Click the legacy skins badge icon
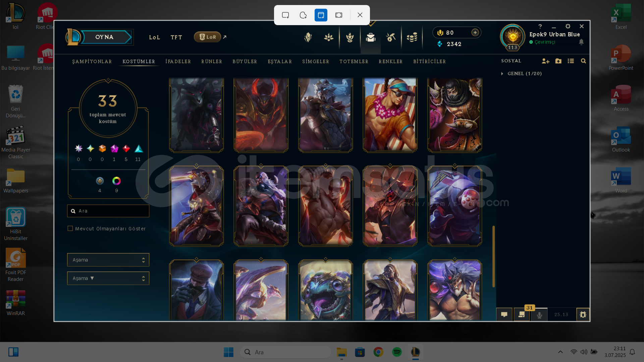This screenshot has width=644, height=362. click(x=100, y=181)
